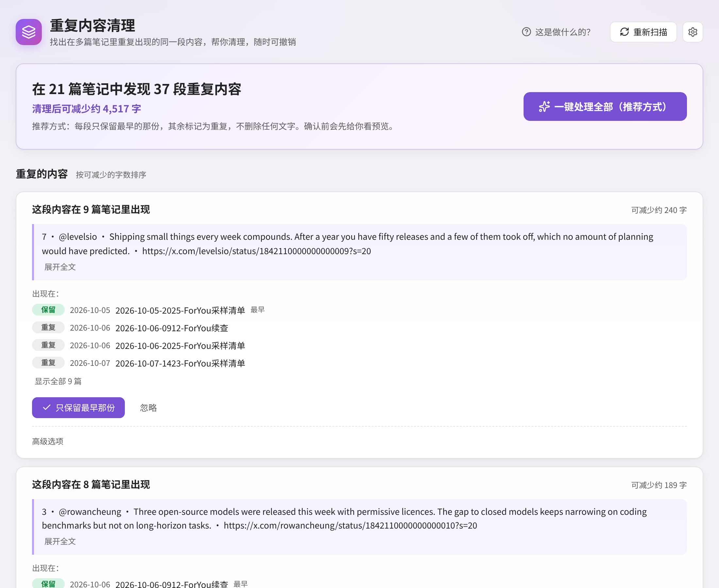This screenshot has width=719, height=588.
Task: Click the question-mark help icon
Action: pos(526,32)
